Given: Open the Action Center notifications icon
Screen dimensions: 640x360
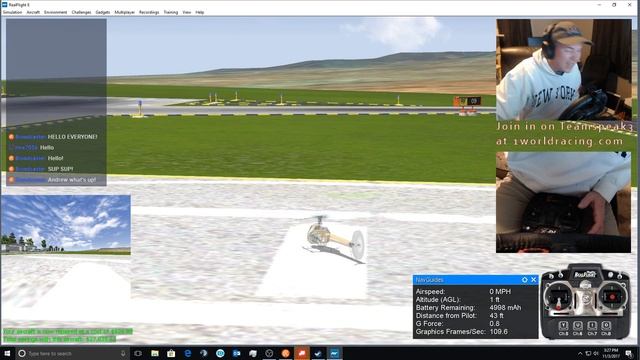Looking at the screenshot, I should point(629,353).
